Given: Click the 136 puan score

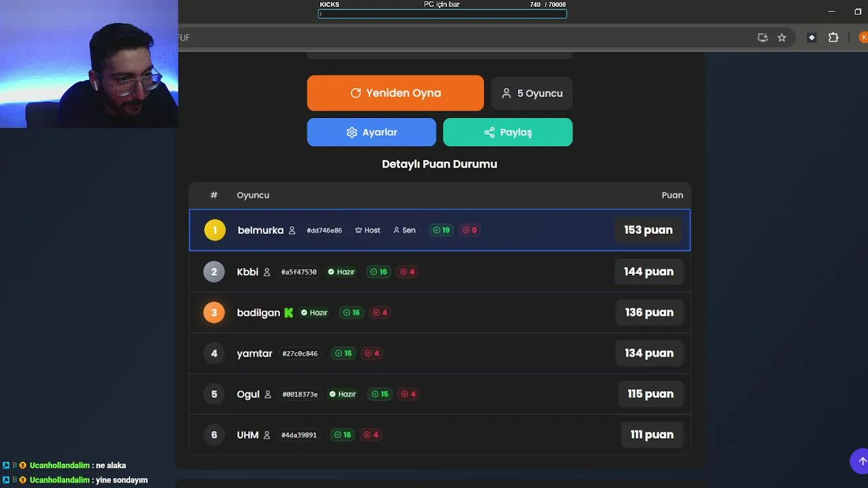Looking at the screenshot, I should click(x=650, y=312).
